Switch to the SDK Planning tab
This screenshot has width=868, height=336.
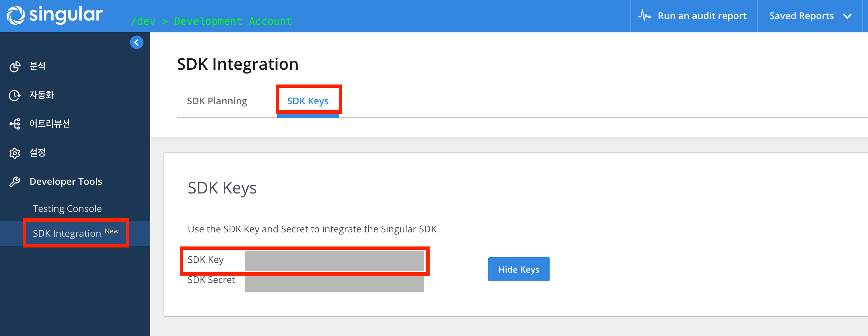[x=216, y=101]
